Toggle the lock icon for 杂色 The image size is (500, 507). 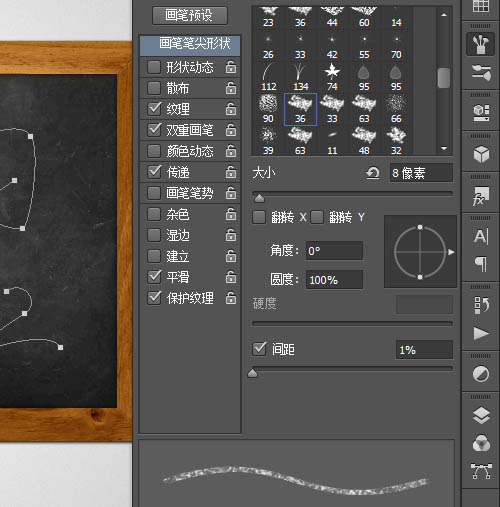pyautogui.click(x=231, y=214)
